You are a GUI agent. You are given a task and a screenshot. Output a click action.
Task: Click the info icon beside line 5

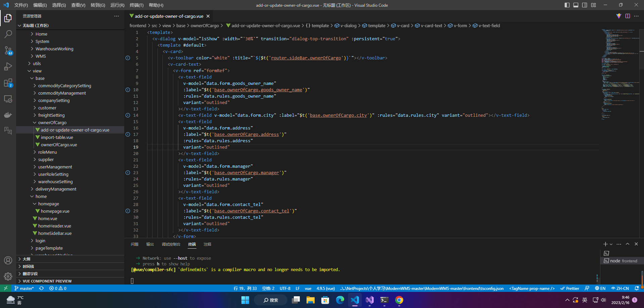128,58
